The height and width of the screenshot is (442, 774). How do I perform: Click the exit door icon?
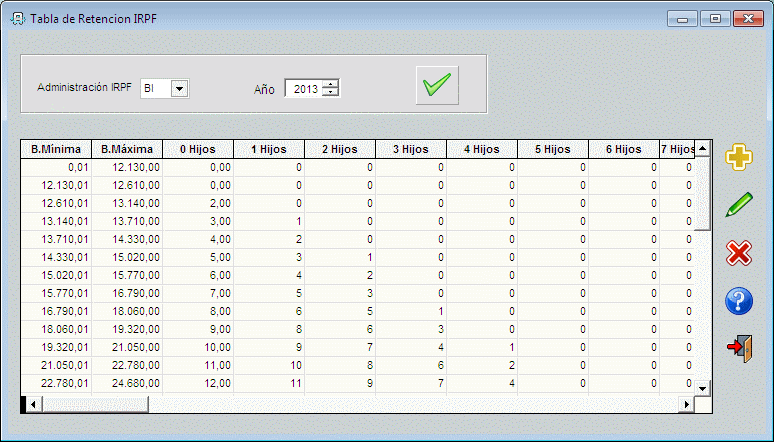coord(740,348)
